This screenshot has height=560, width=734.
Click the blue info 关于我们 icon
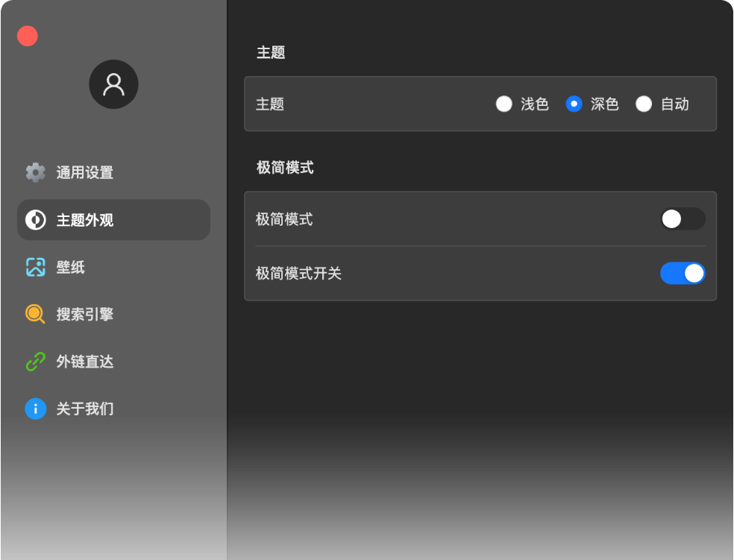coord(35,409)
